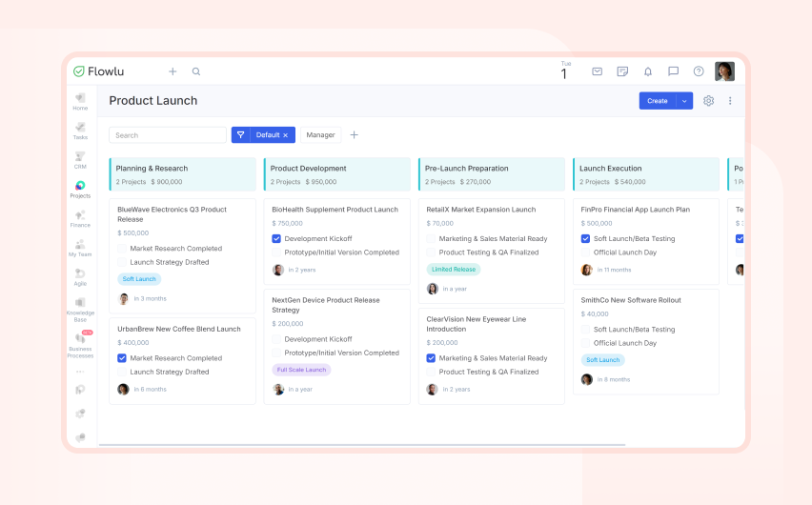Uncheck UrbanBrew Market Research Completed
The image size is (812, 505).
click(x=122, y=358)
